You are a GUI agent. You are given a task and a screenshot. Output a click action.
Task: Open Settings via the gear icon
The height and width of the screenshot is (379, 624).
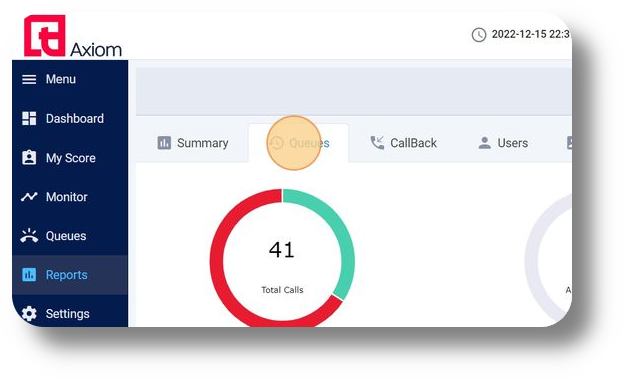tap(29, 314)
